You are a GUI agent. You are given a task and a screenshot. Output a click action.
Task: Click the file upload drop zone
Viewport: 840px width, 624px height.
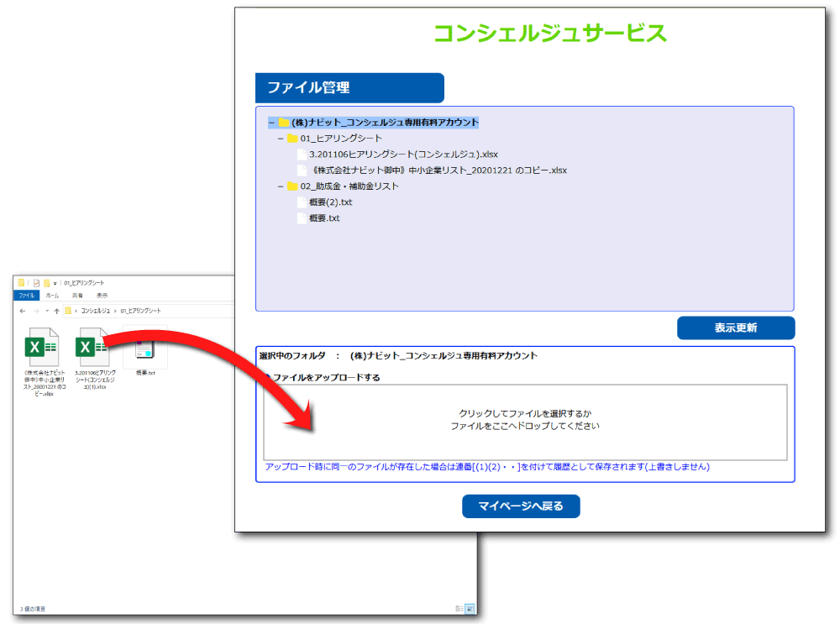tap(525, 422)
